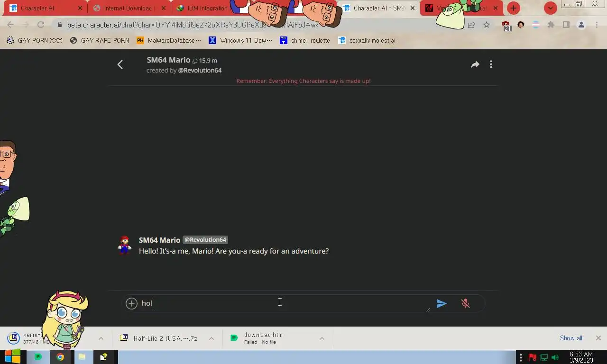Open the Windows 11 Dow... bookmark

[240, 40]
